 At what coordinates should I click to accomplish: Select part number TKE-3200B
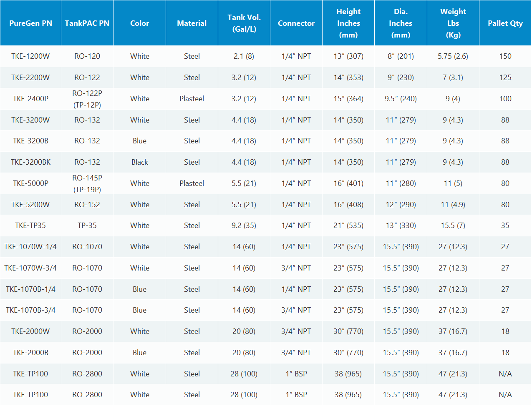[30, 141]
